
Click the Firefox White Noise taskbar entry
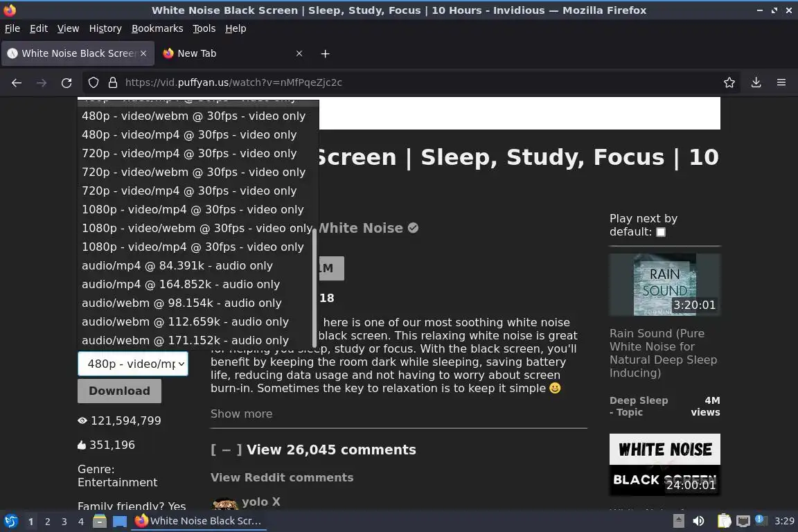tap(199, 521)
